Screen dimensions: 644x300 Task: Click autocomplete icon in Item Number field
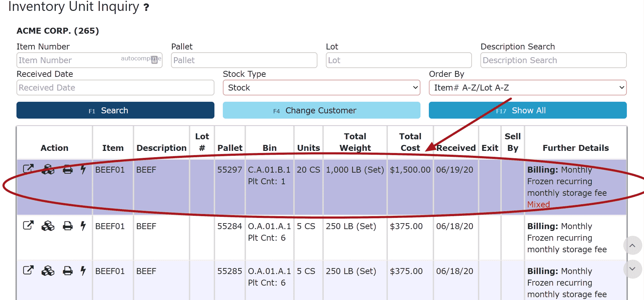[154, 60]
